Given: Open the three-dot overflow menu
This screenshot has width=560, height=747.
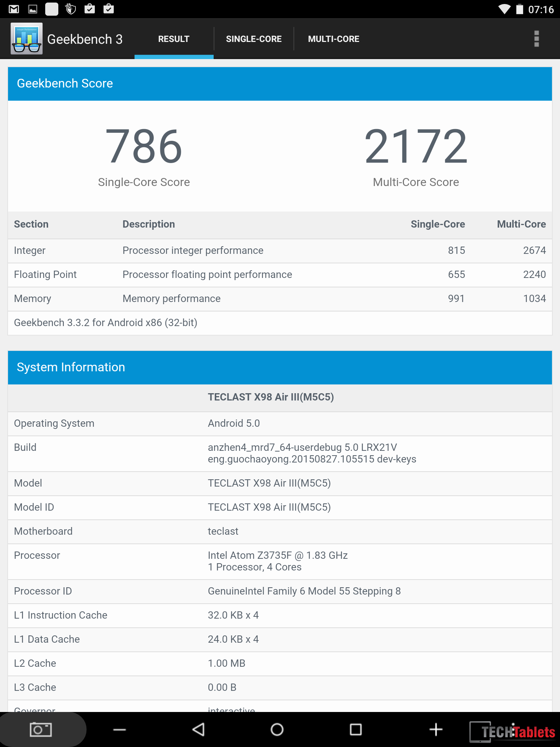Looking at the screenshot, I should (536, 39).
